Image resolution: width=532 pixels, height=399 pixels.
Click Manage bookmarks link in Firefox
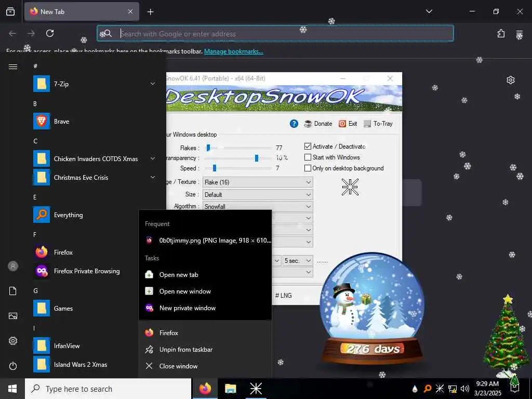point(233,51)
